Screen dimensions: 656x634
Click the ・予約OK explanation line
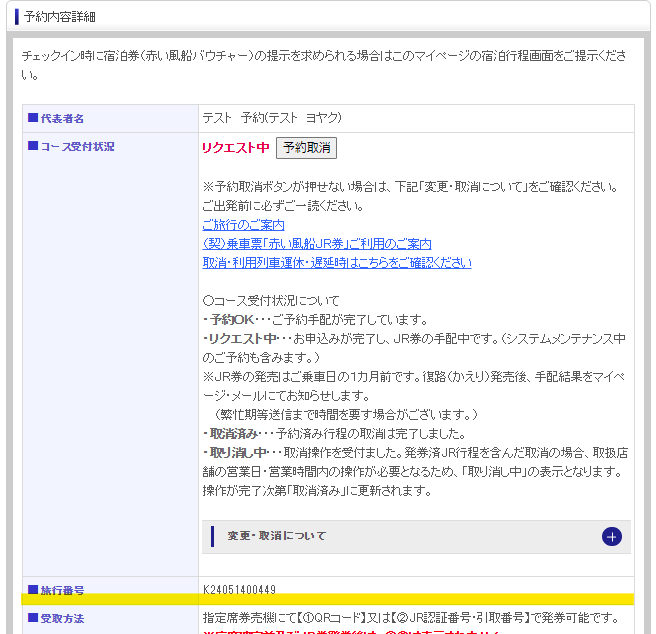coord(315,320)
